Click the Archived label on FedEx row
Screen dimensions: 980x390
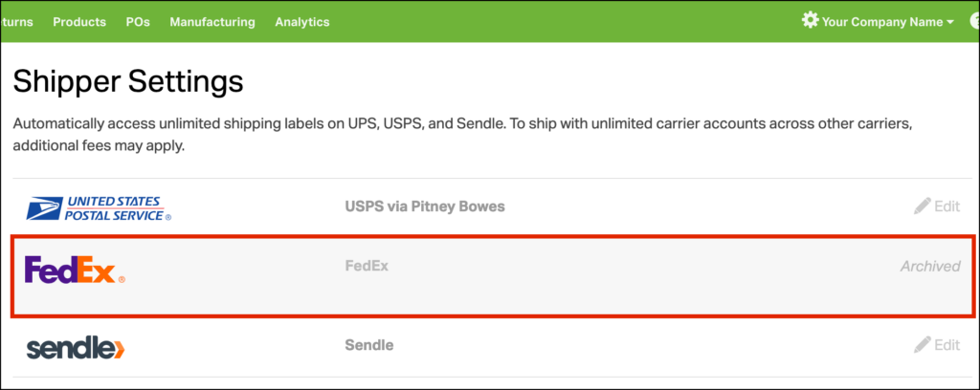(x=929, y=267)
